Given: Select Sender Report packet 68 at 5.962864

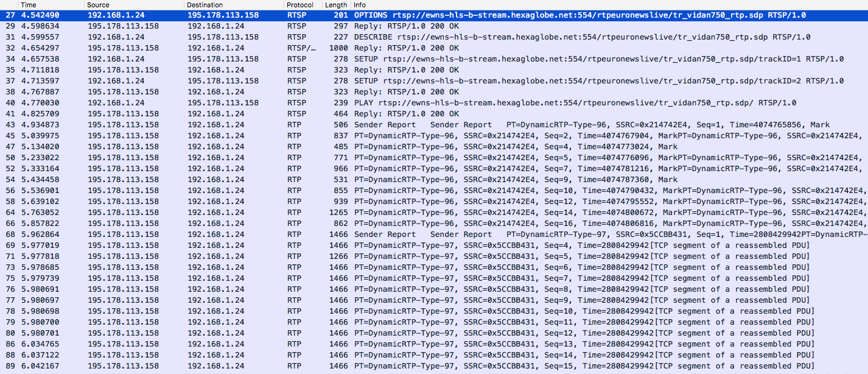Looking at the screenshot, I should pos(434,235).
